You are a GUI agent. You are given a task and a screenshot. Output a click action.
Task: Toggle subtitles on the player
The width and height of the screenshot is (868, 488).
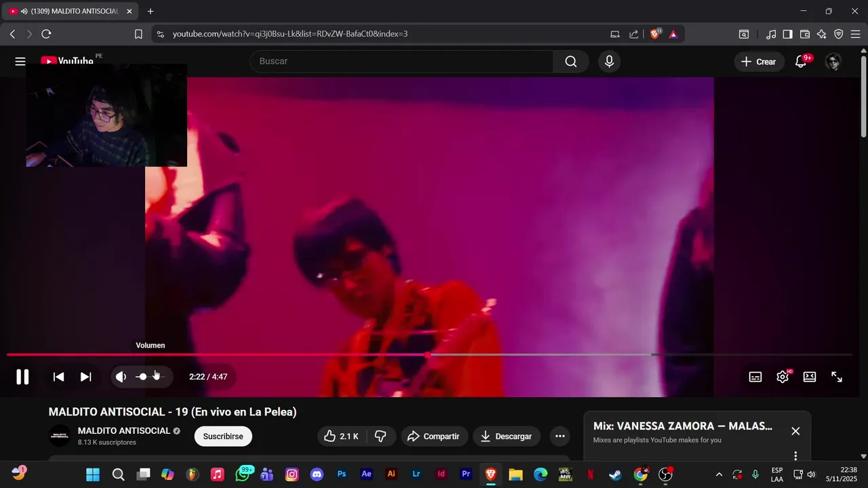pos(755,377)
